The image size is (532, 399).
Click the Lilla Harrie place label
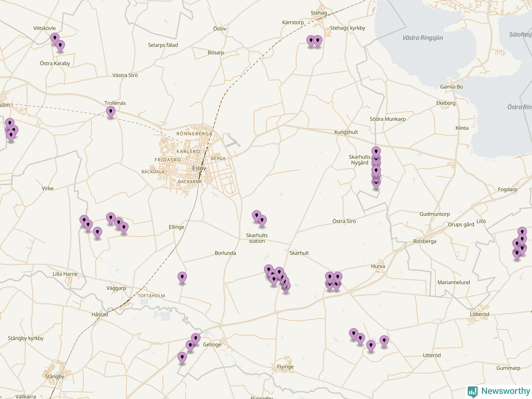pyautogui.click(x=65, y=274)
